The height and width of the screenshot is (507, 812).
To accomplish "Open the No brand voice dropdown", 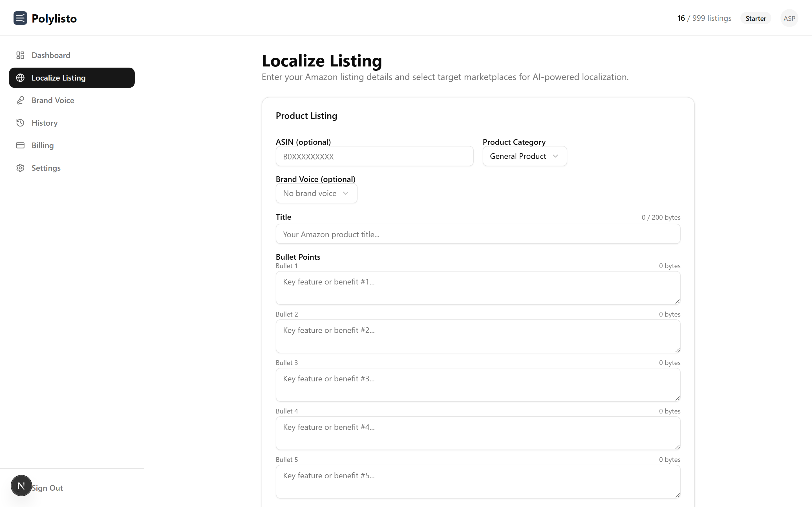I will 316,193.
